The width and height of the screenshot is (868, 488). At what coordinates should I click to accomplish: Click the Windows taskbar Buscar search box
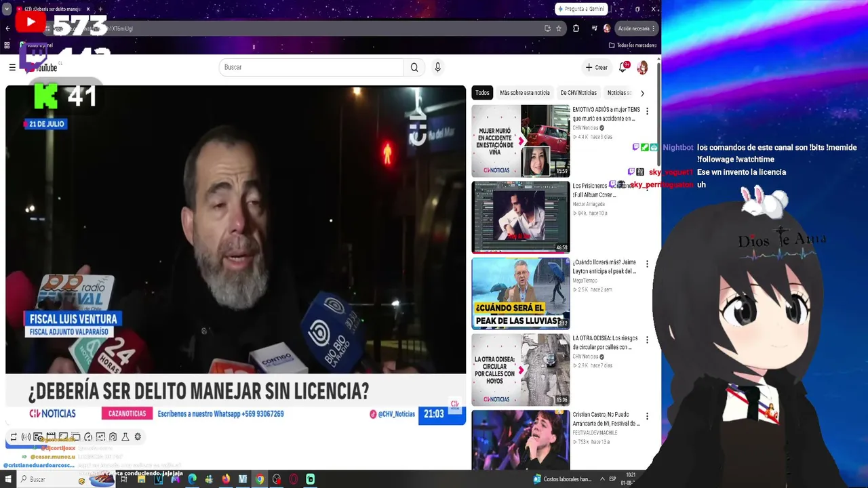point(66,479)
